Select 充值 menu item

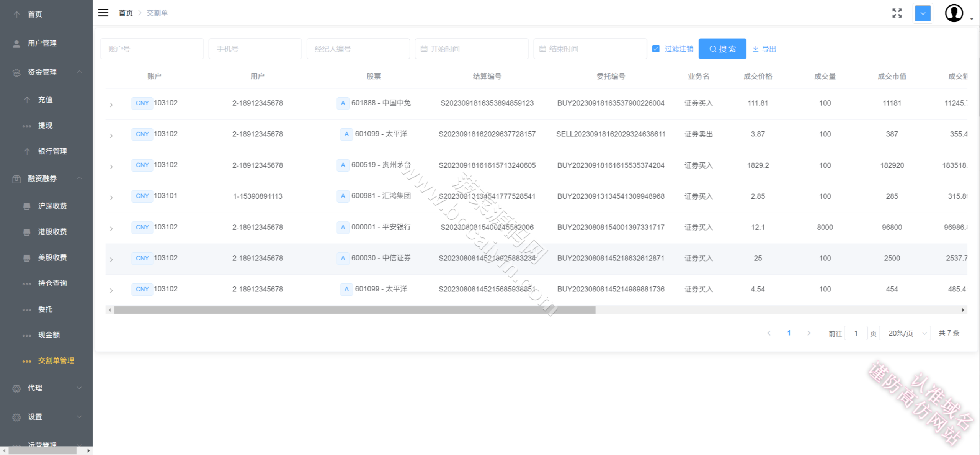pyautogui.click(x=45, y=100)
